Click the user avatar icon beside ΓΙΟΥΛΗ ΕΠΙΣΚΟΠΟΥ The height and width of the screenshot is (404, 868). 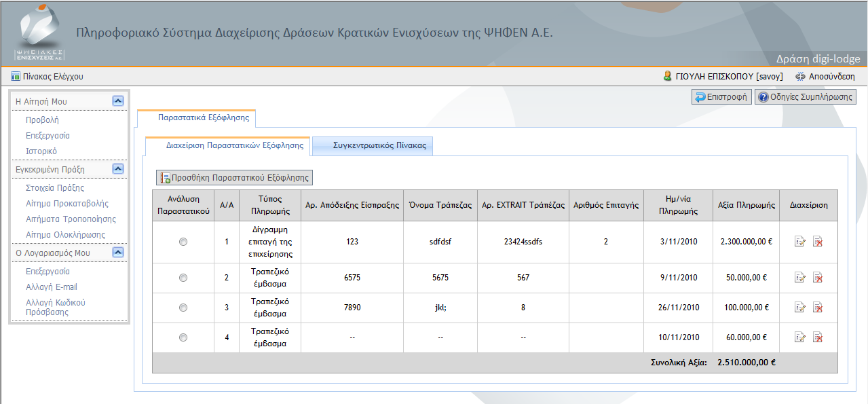(x=668, y=77)
